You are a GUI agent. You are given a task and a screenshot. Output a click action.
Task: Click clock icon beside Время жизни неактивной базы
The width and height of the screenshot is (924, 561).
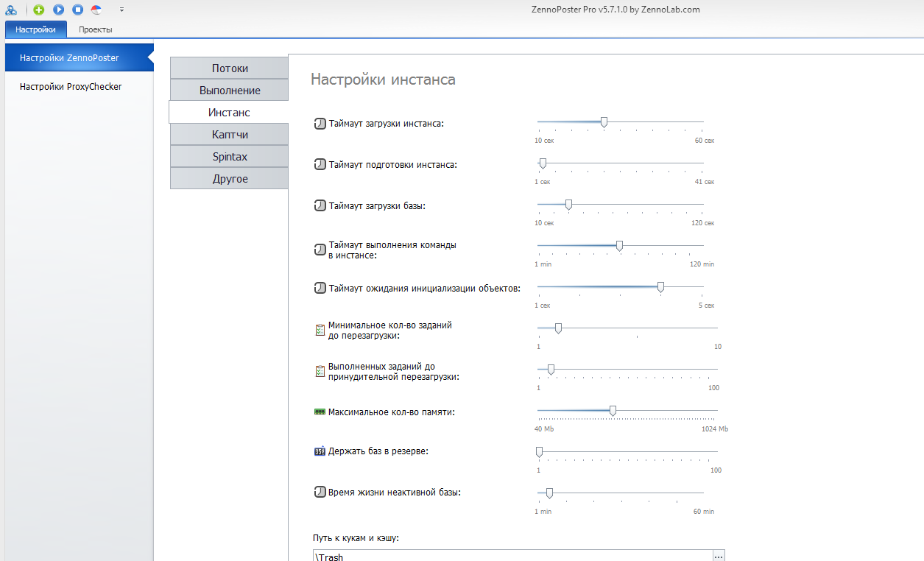coord(320,493)
